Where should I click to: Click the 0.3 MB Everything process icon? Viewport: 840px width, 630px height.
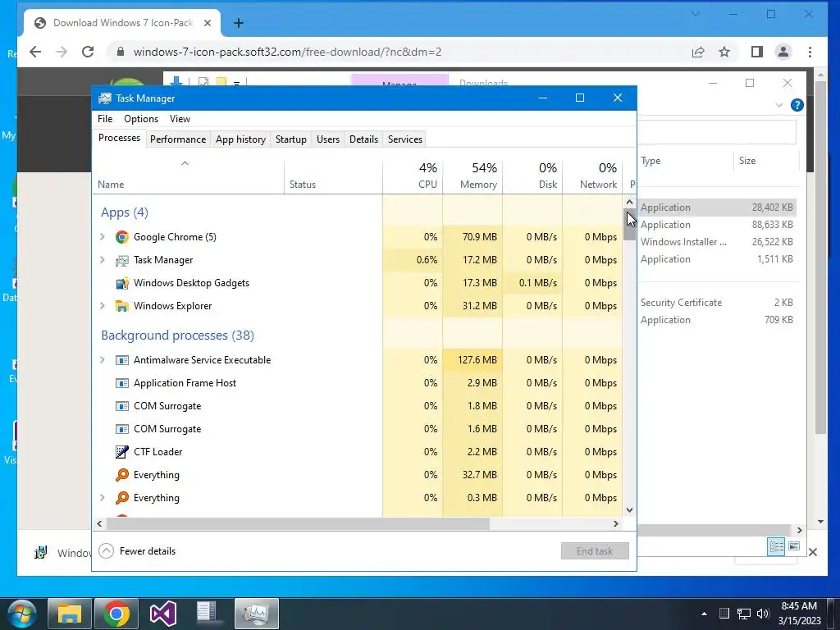[x=122, y=498]
